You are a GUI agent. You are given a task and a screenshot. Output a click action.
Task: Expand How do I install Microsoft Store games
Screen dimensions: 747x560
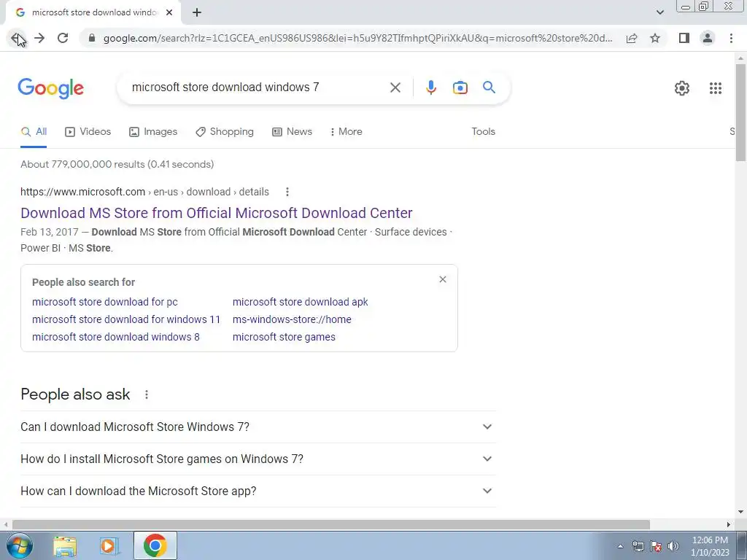[258, 459]
